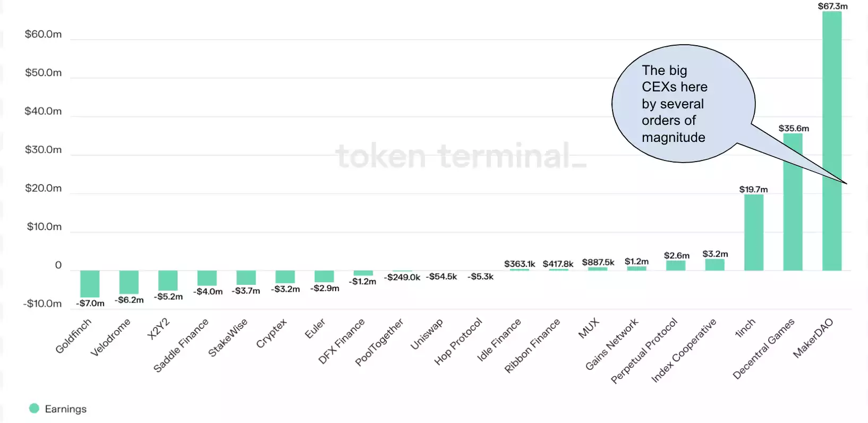Click the Velodrome negative bar
Viewport: 868px width, 423px height.
pyautogui.click(x=129, y=282)
